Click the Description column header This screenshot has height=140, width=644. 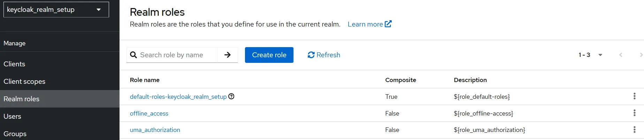[x=470, y=80]
